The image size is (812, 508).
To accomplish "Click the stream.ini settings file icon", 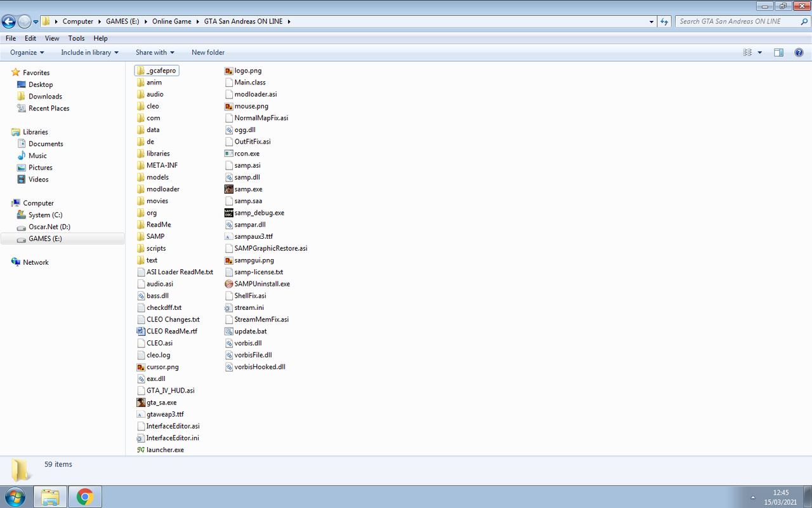I will click(229, 307).
